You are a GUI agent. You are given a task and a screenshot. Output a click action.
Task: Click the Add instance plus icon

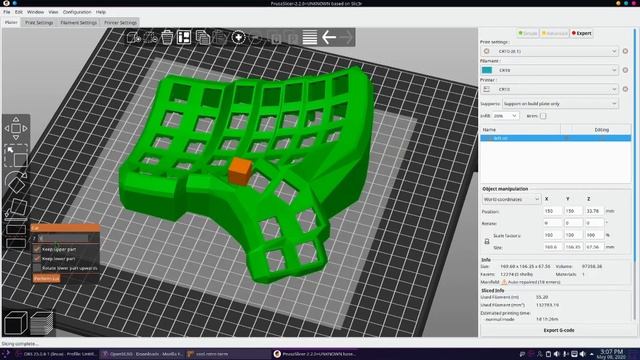pyautogui.click(x=238, y=38)
